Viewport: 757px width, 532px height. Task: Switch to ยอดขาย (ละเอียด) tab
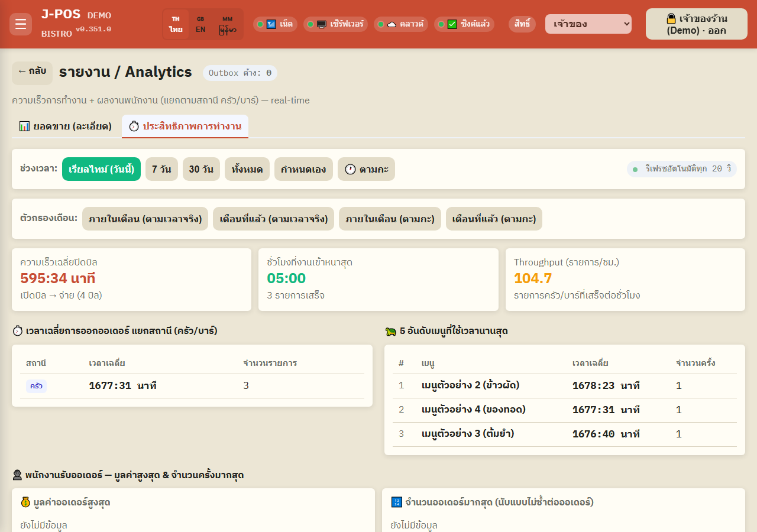click(65, 126)
